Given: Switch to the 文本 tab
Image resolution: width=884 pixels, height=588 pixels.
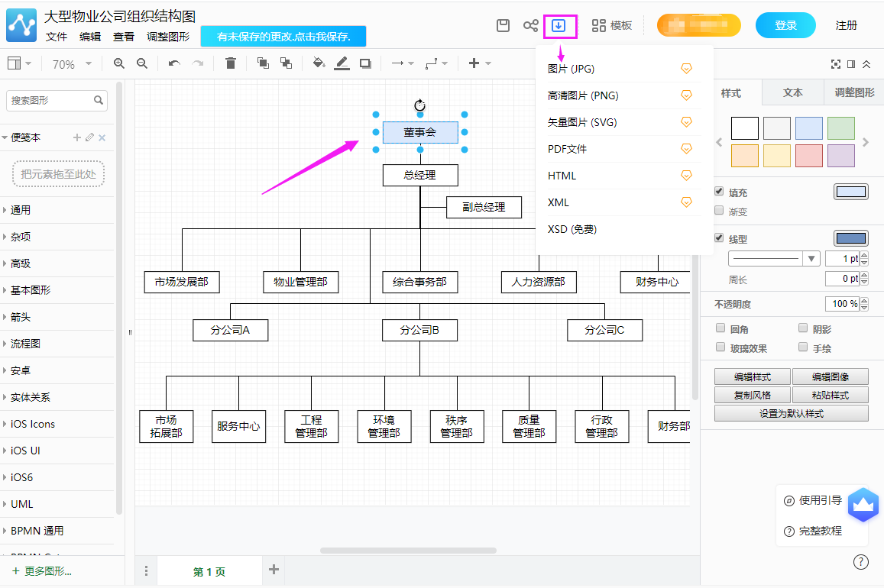Looking at the screenshot, I should click(792, 92).
